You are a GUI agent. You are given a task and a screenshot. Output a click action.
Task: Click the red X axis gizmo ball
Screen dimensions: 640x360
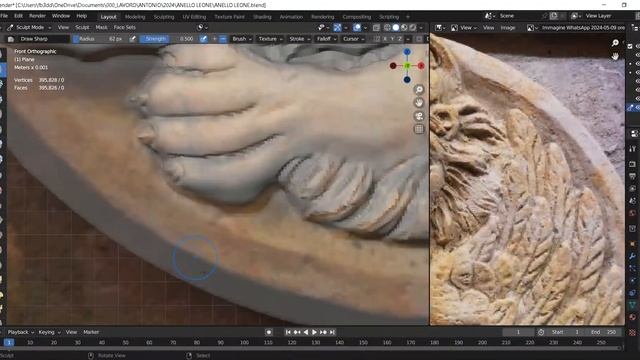[421, 66]
